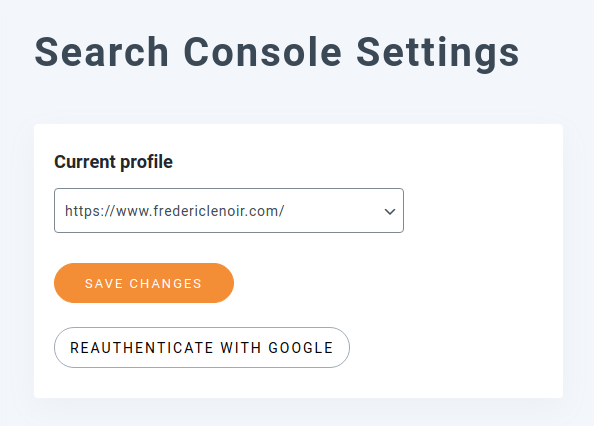Click the orange Save Changes pill button
Image resolution: width=594 pixels, height=426 pixels.
coord(144,283)
